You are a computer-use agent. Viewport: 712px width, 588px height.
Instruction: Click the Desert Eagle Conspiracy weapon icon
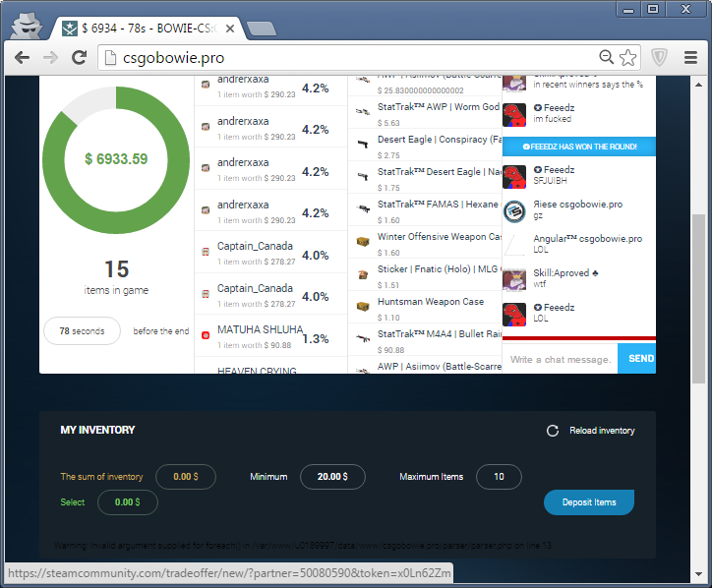[x=363, y=144]
